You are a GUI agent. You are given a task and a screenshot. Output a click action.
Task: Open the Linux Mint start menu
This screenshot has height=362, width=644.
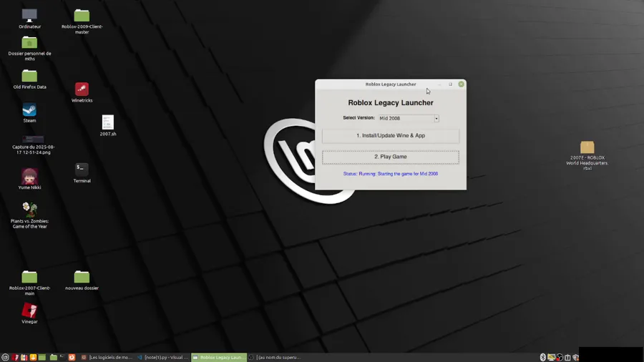(x=5, y=358)
